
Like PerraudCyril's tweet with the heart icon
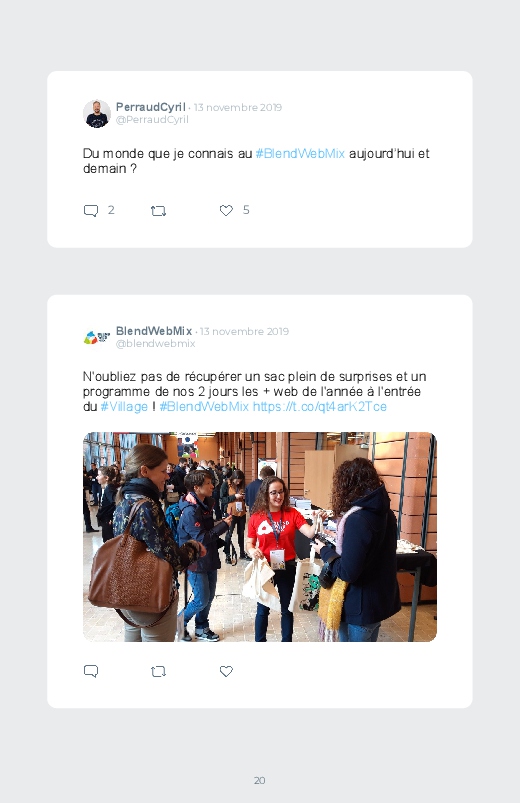pos(226,210)
